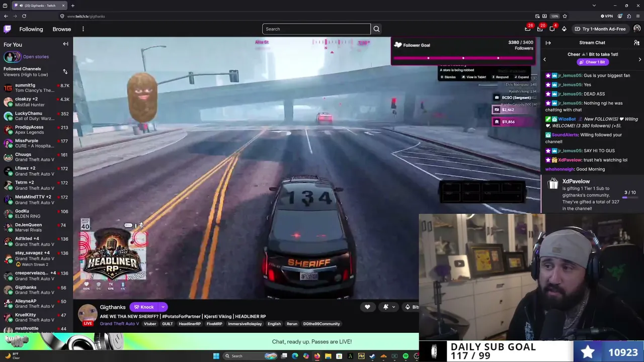Open the three-dot more menu beside Browse

[83, 29]
